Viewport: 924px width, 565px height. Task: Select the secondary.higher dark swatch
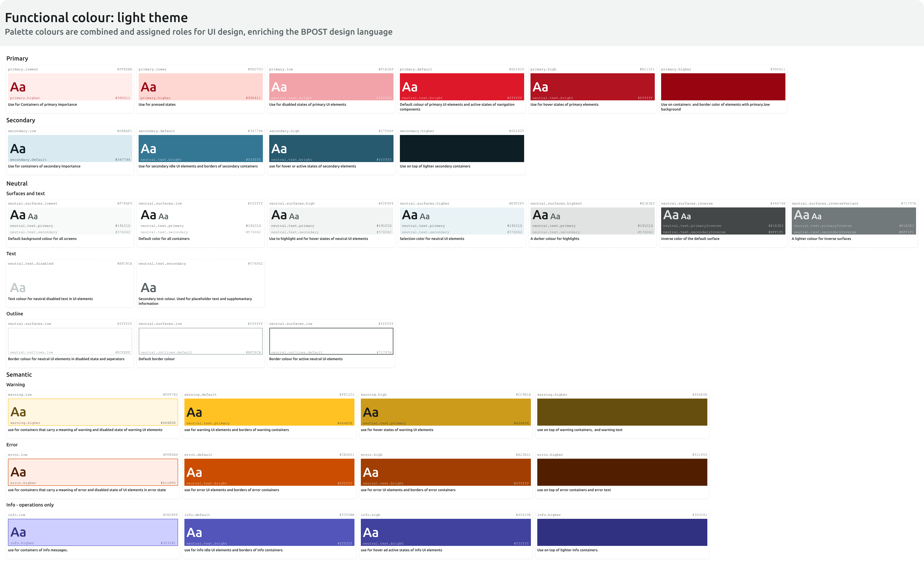462,149
